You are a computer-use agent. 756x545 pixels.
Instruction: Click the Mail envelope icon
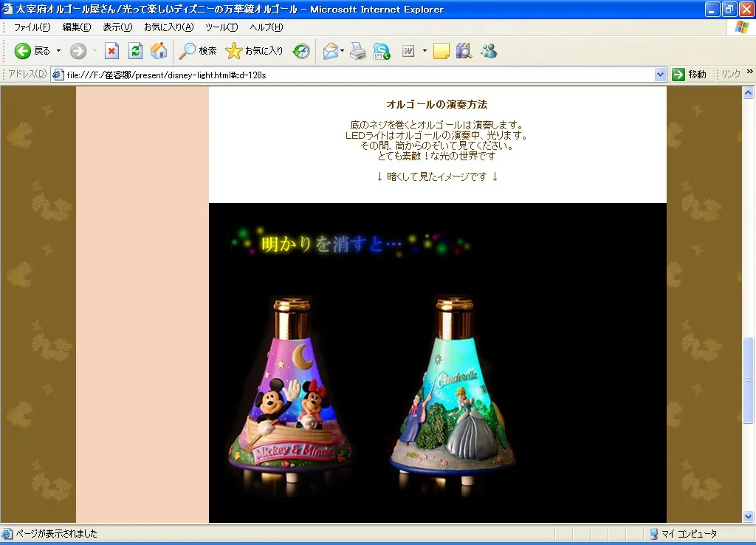point(331,51)
